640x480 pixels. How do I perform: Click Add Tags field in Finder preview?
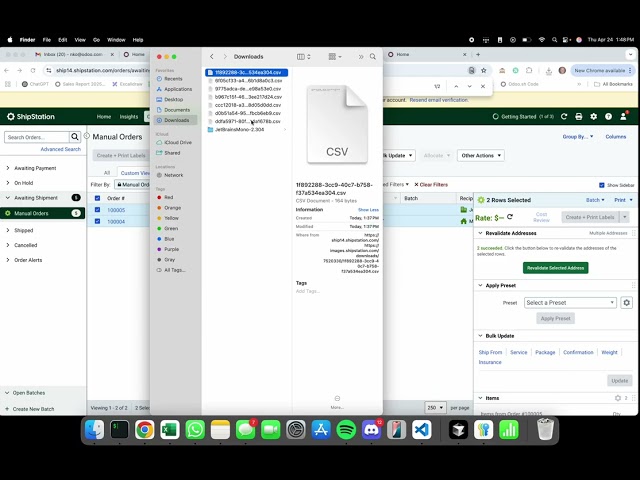(x=308, y=291)
